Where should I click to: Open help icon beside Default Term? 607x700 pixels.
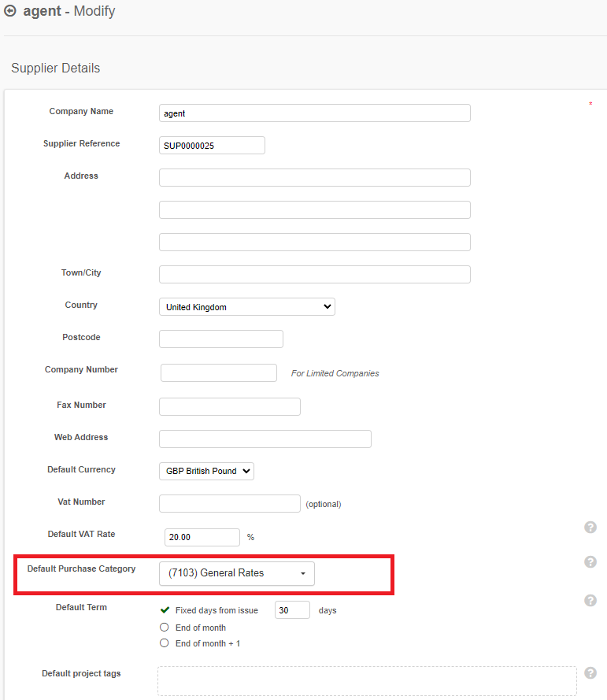pyautogui.click(x=590, y=601)
